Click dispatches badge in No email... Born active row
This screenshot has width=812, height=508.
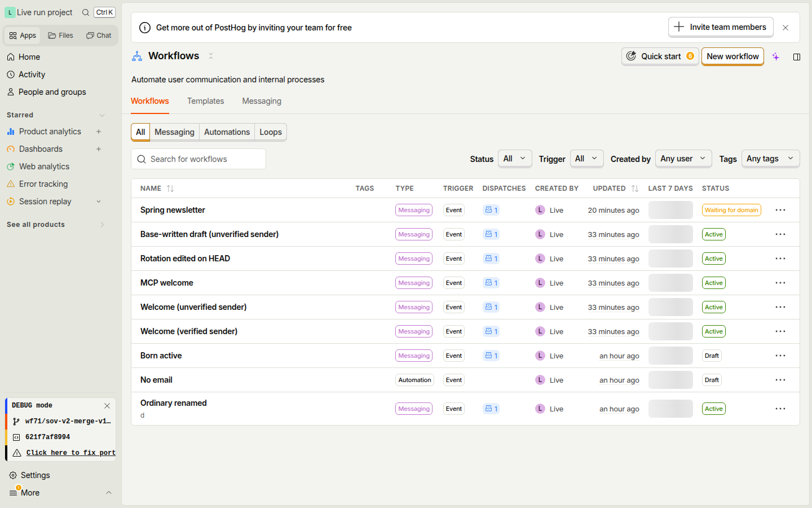491,356
